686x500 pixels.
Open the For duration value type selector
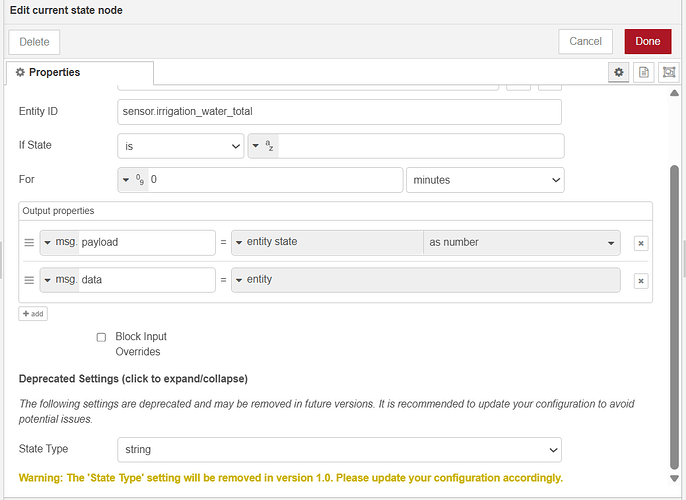(x=133, y=180)
